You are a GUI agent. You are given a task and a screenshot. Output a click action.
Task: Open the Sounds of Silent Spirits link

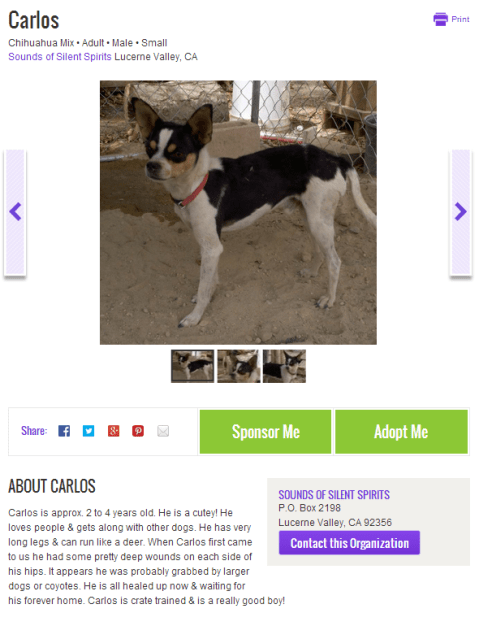click(x=60, y=57)
